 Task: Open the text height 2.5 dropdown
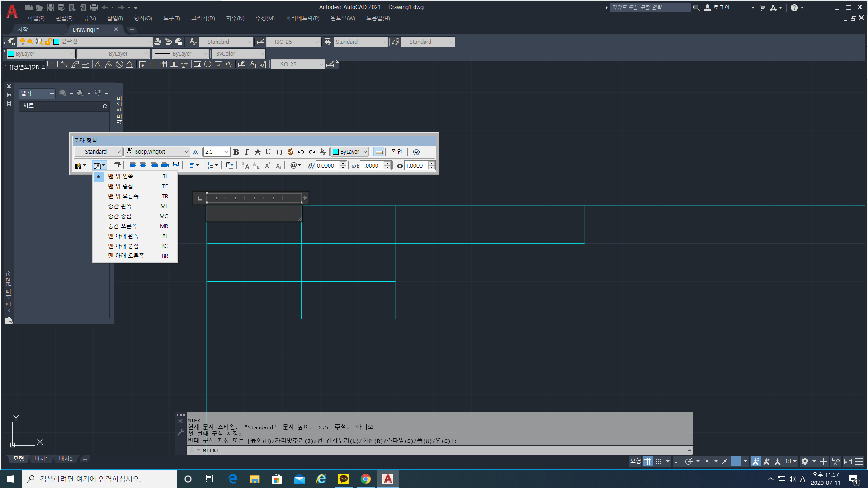coord(226,152)
